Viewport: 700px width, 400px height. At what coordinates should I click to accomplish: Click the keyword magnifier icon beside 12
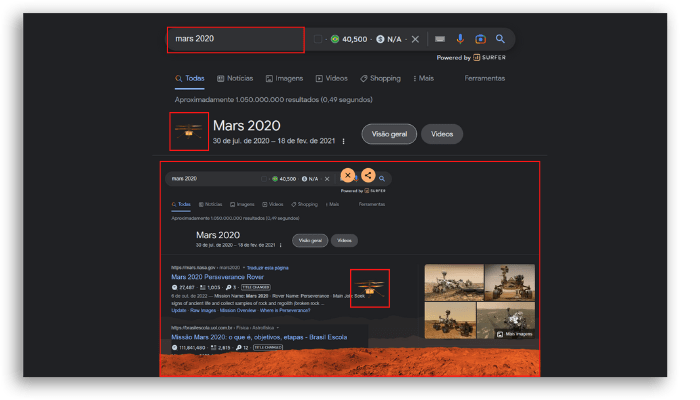tap(239, 348)
